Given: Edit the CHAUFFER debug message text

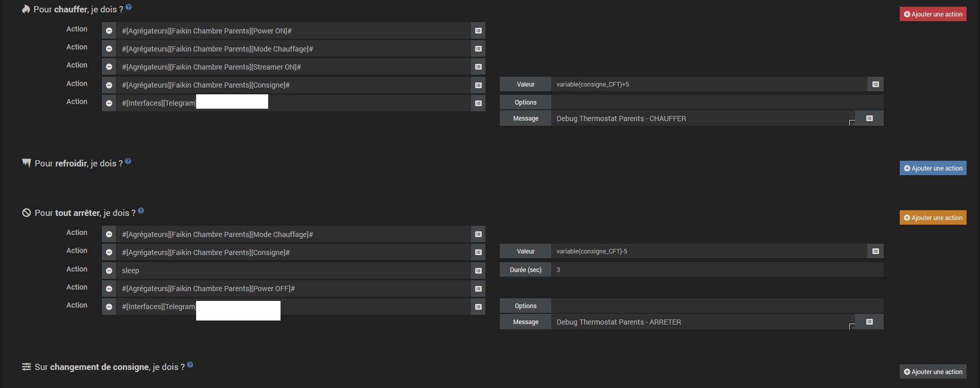Looking at the screenshot, I should (700, 119).
